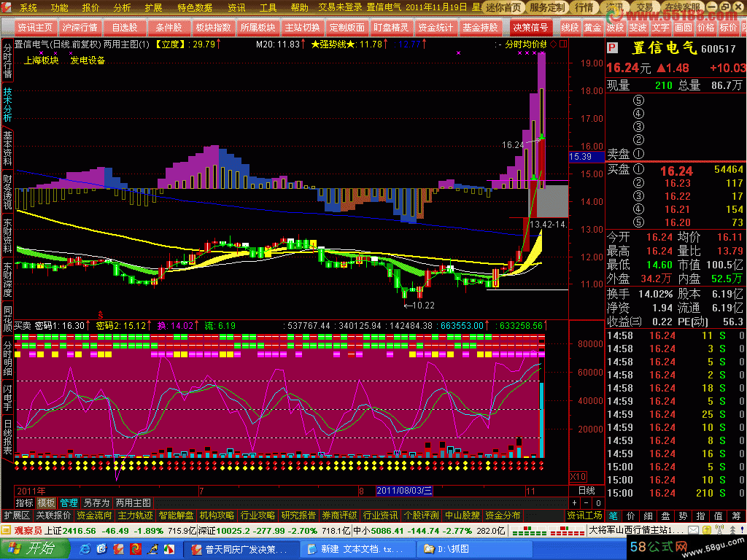Open 闪电手 side tab

(7, 397)
